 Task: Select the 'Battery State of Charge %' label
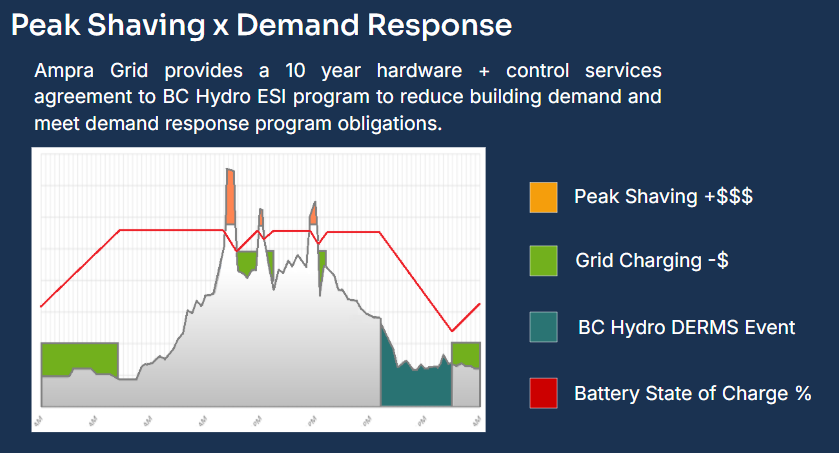pos(692,394)
